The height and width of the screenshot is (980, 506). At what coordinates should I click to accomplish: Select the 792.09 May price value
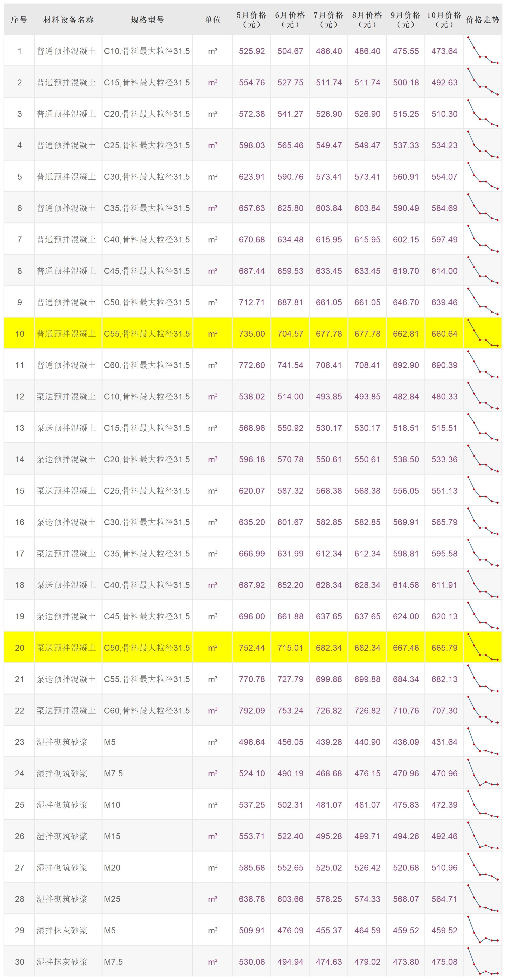[252, 710]
